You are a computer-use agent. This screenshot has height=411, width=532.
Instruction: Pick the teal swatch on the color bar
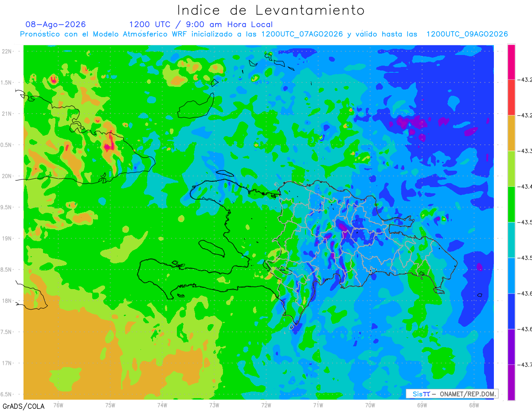tap(511, 240)
